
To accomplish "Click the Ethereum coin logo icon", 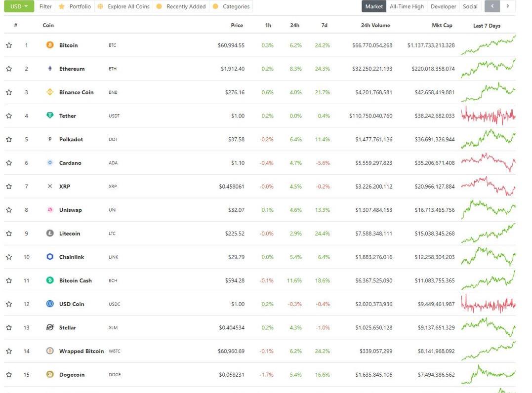I will [50, 69].
